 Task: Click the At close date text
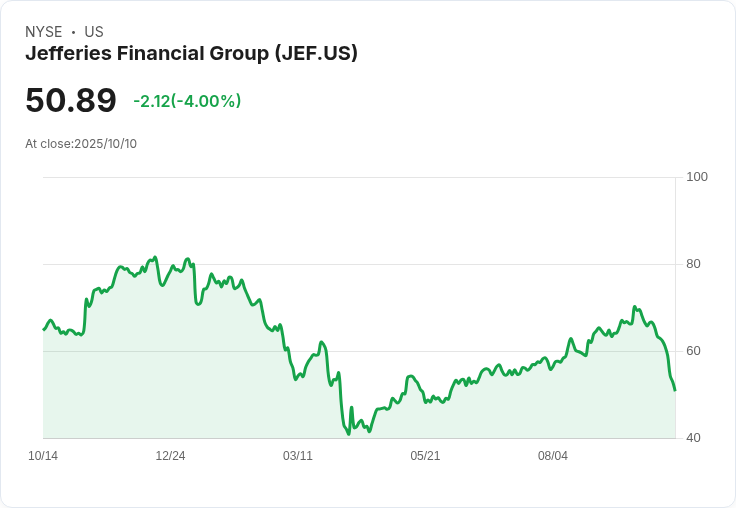(81, 144)
